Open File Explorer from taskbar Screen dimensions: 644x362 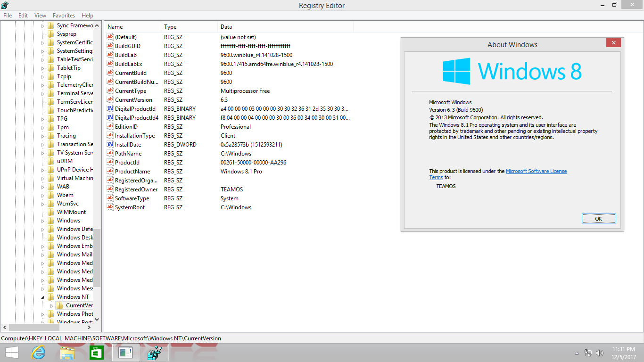67,353
